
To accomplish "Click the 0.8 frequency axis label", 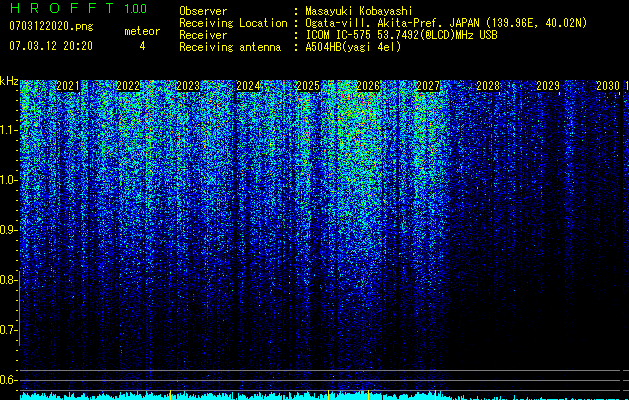I will (x=7, y=280).
